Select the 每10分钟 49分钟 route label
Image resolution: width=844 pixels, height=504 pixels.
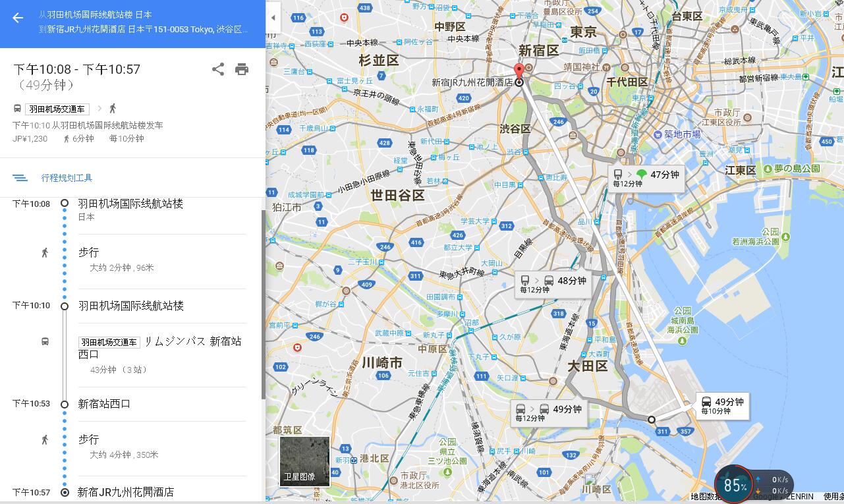722,405
